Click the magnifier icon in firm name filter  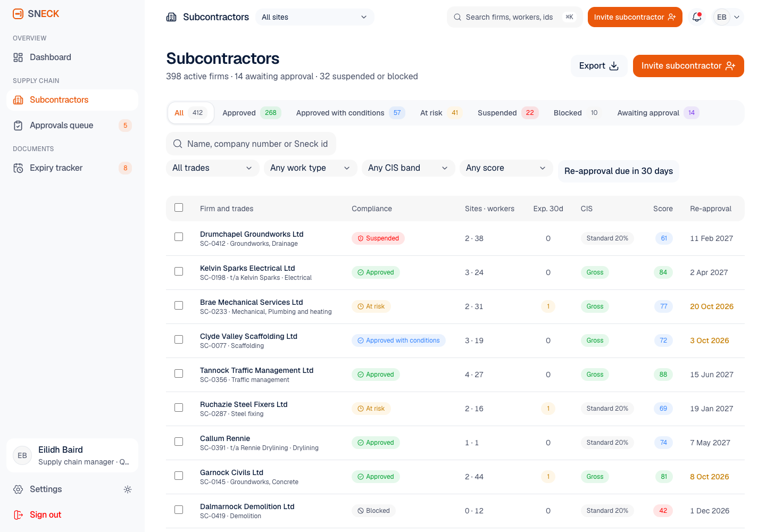coord(178,144)
